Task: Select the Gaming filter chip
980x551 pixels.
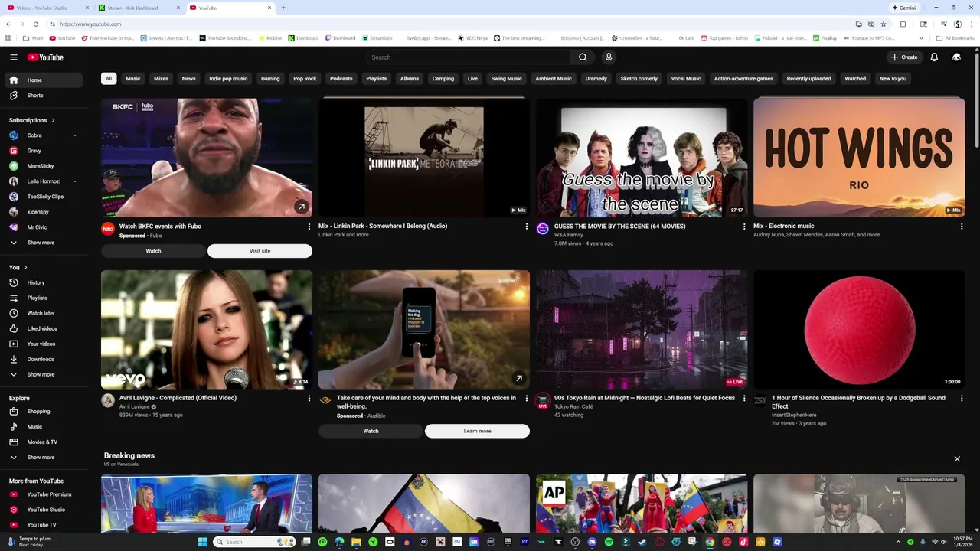Action: click(270, 79)
